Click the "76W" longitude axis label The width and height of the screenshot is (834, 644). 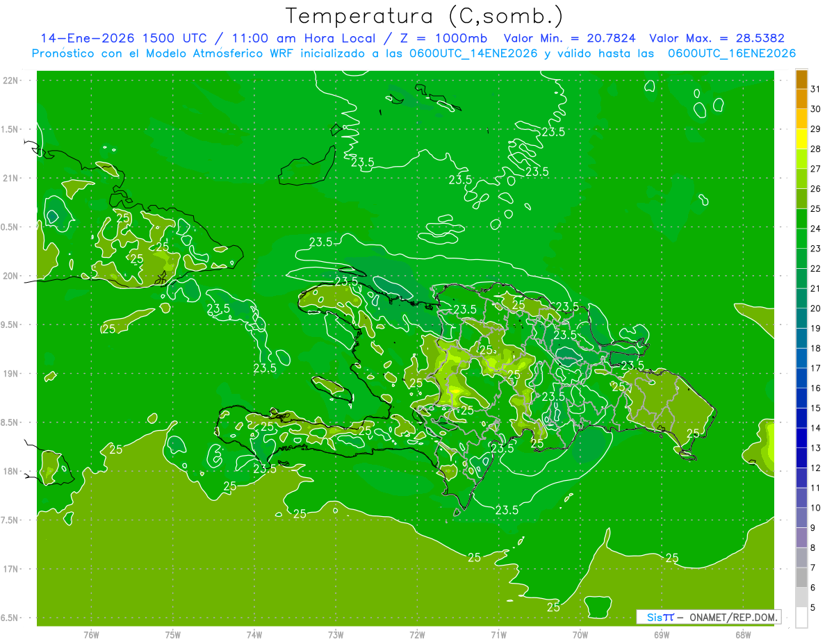coord(92,635)
